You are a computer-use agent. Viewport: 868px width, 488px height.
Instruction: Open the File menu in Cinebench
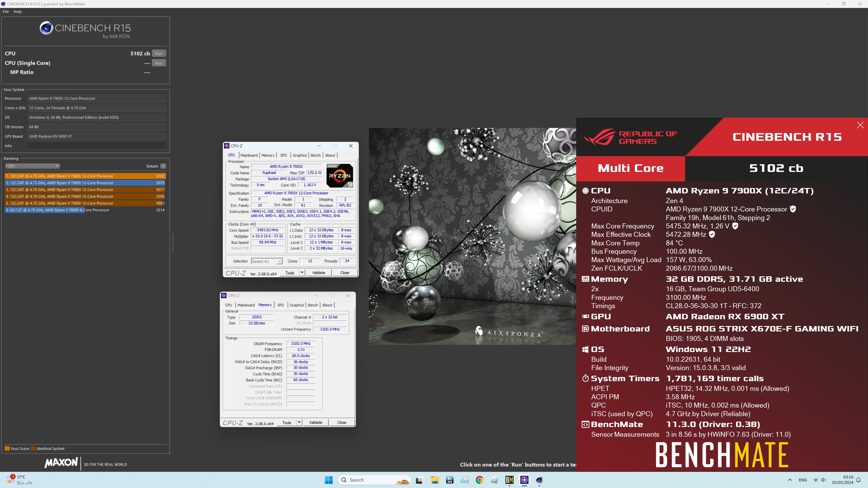(x=6, y=12)
